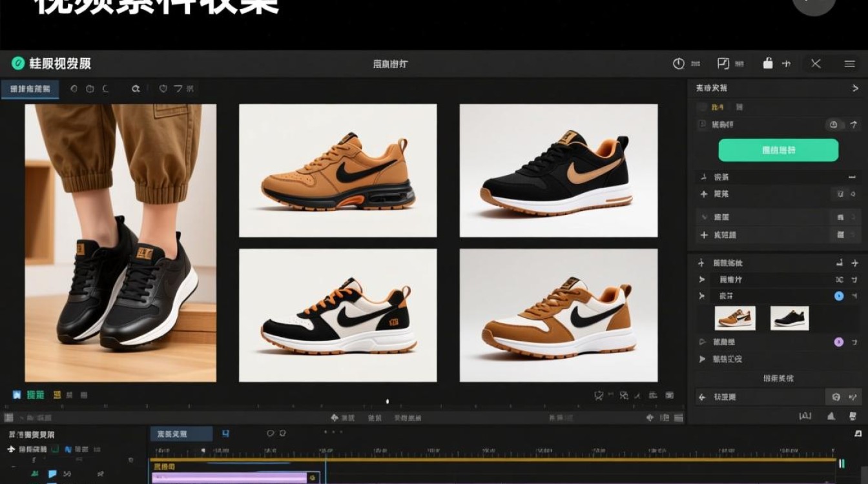Select the tan sneaker with black swoosh image
Screen dimensions: 868x484
pos(338,171)
